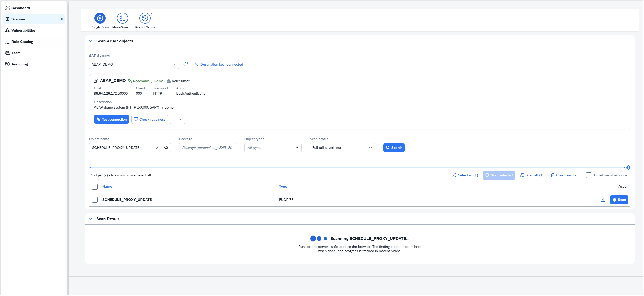The width and height of the screenshot is (644, 296).
Task: Enable Email me when done checkbox
Action: (589, 175)
